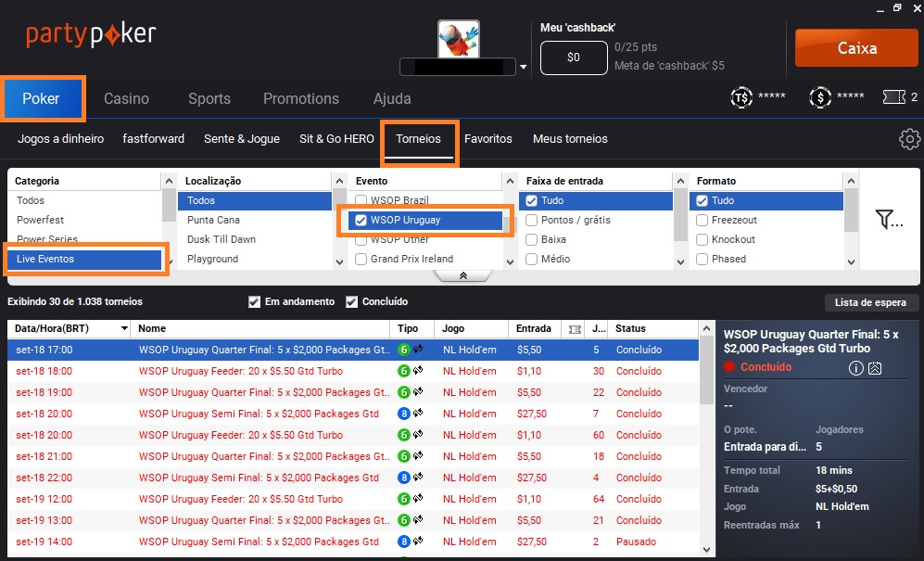Sort by the Entrada column header
The image size is (924, 561).
click(x=534, y=328)
